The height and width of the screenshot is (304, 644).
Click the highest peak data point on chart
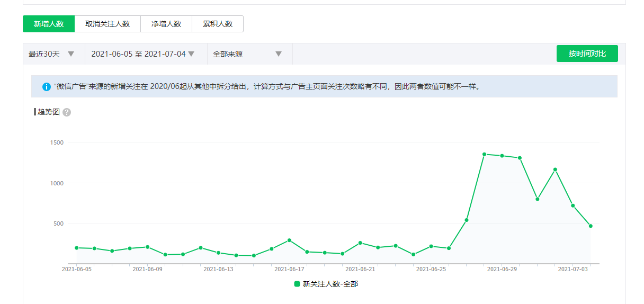point(484,154)
